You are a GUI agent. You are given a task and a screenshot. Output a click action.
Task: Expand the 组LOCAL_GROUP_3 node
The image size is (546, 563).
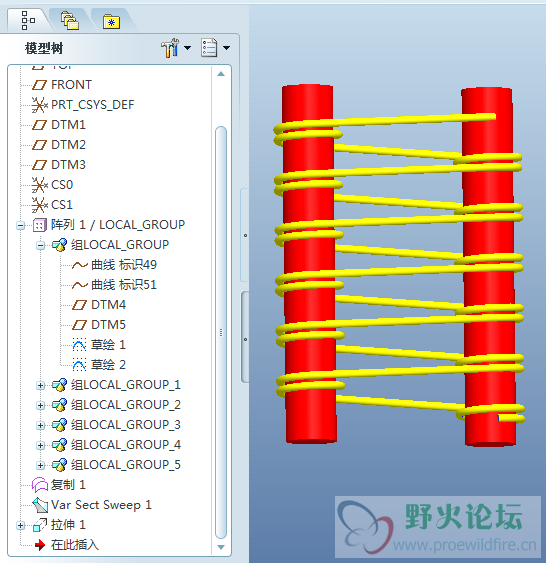pos(41,425)
